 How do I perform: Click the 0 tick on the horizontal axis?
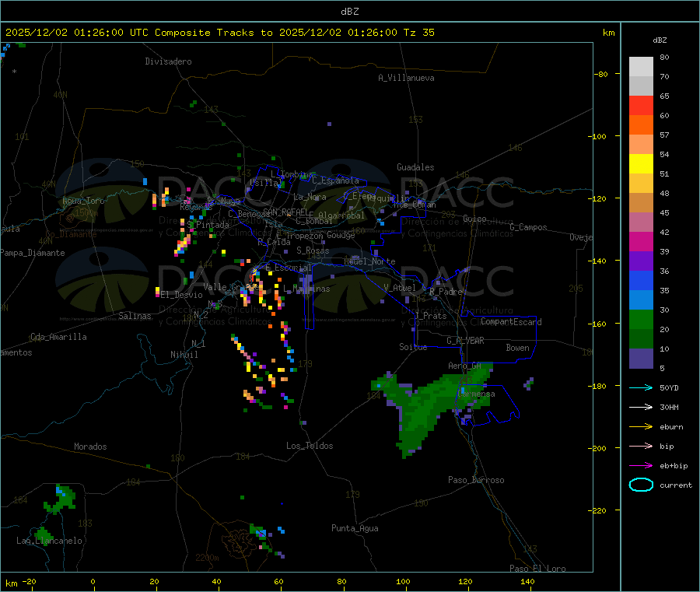click(93, 581)
